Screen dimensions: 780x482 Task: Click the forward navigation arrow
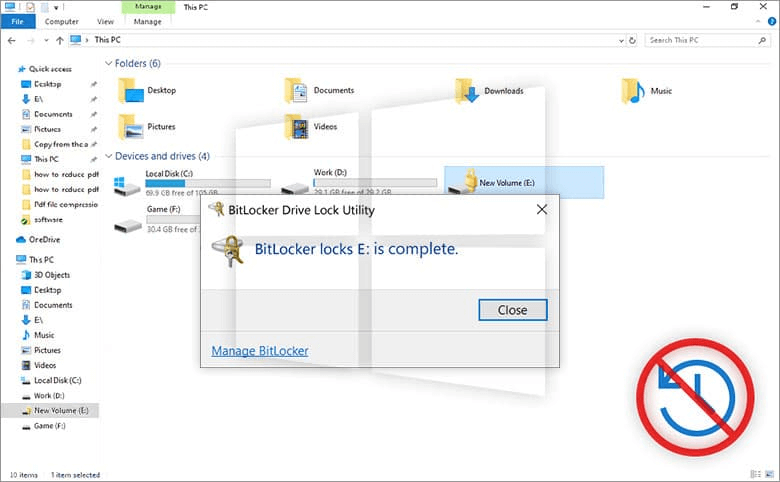pyautogui.click(x=31, y=40)
